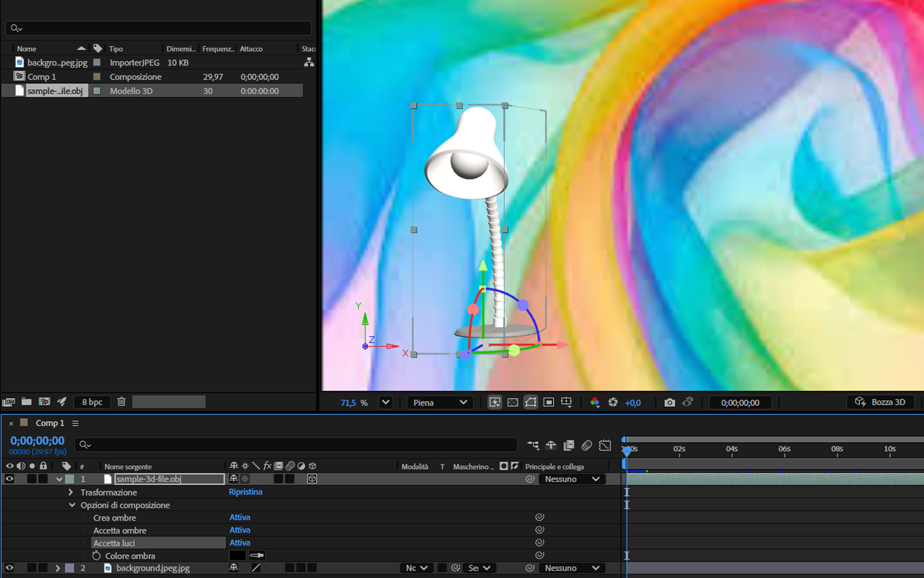This screenshot has height=578, width=924.
Task: Sort project items by Tipo column
Action: [116, 49]
